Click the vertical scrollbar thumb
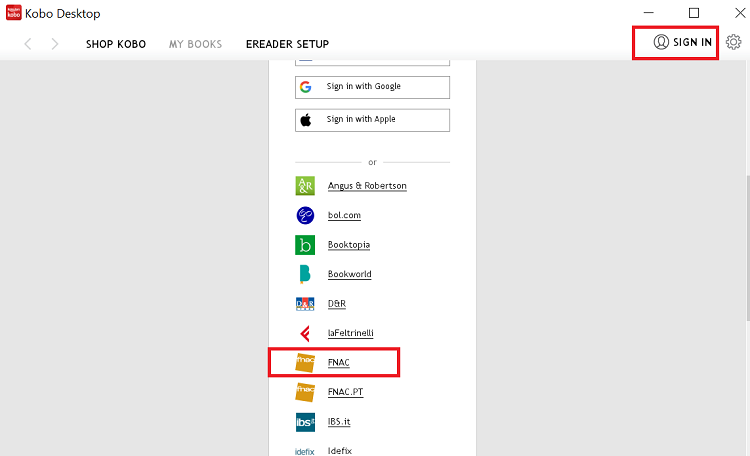This screenshot has width=750, height=456. click(x=748, y=248)
